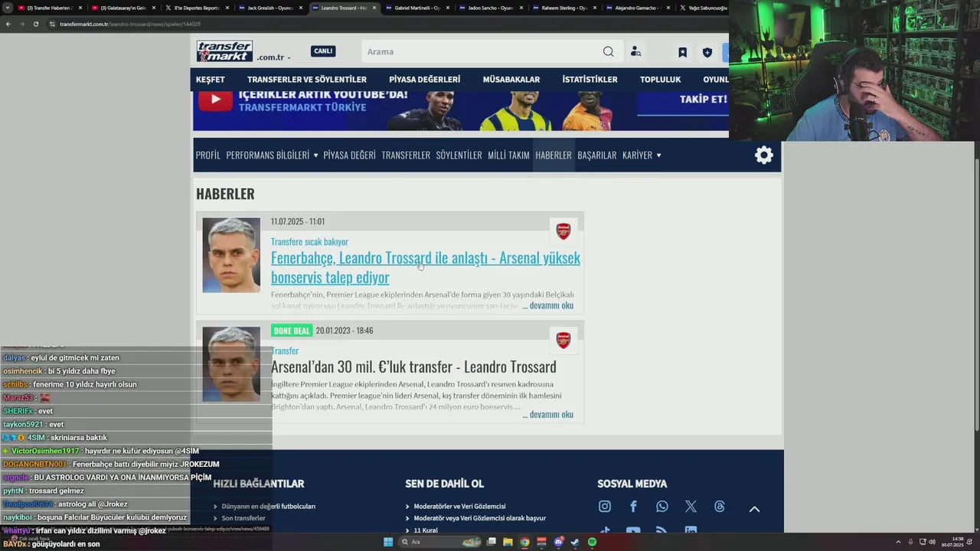Open Dünyanın en değerli futbolcuları link
The width and height of the screenshot is (980, 551).
coord(269,507)
